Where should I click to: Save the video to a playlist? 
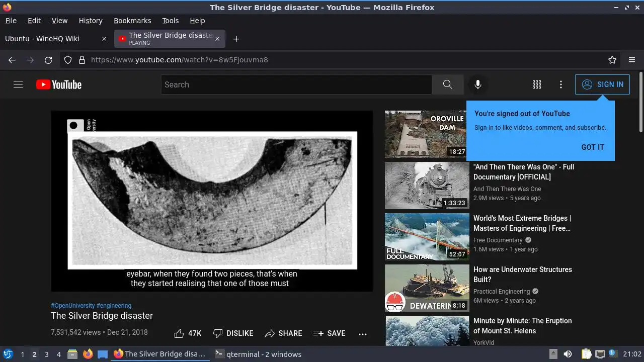tap(329, 333)
